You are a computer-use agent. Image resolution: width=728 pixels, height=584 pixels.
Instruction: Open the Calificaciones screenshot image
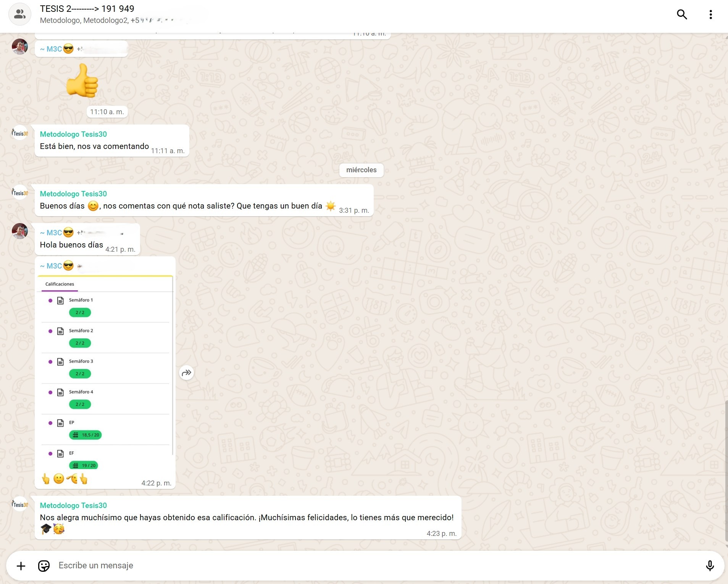[x=105, y=373]
